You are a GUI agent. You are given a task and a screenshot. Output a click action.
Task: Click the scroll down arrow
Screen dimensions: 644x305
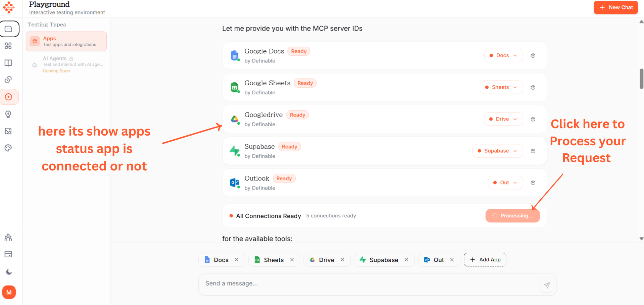(641, 239)
